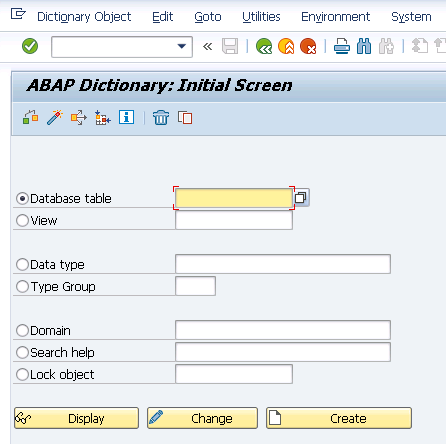Screen dimensions: 446x444
Task: Click the Find binoculars icon
Action: pyautogui.click(x=364, y=46)
